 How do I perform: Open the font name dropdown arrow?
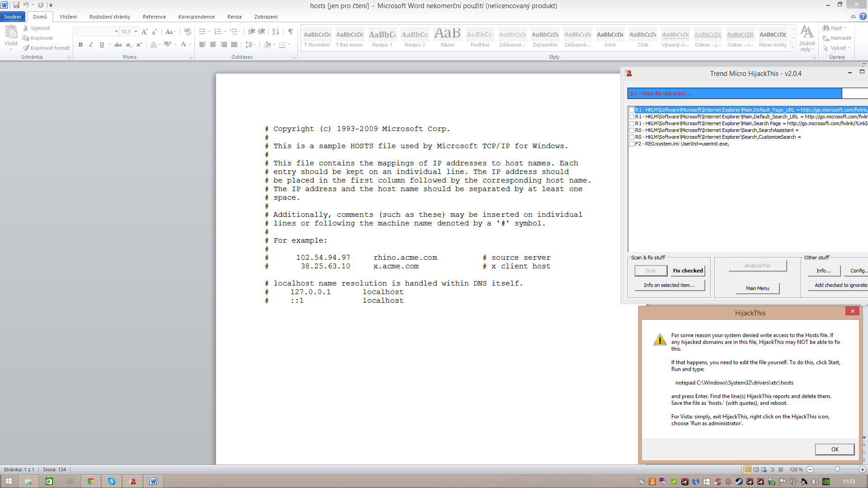pos(116,32)
